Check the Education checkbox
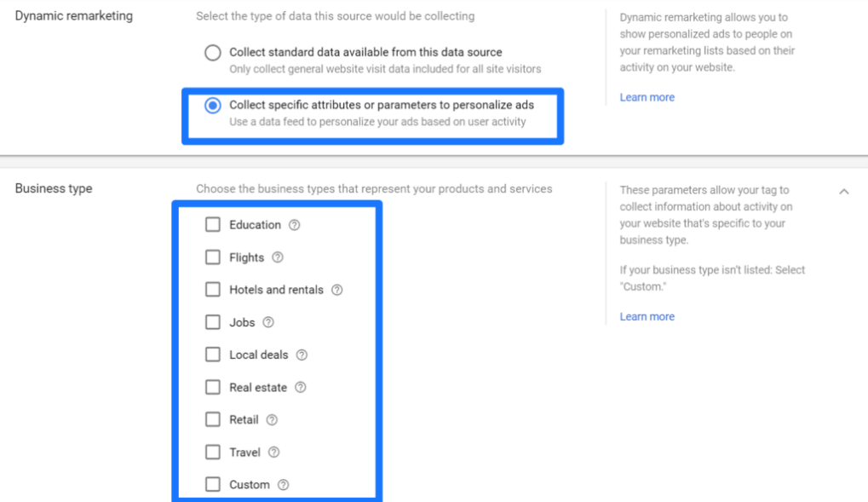Image resolution: width=868 pixels, height=502 pixels. coord(213,225)
